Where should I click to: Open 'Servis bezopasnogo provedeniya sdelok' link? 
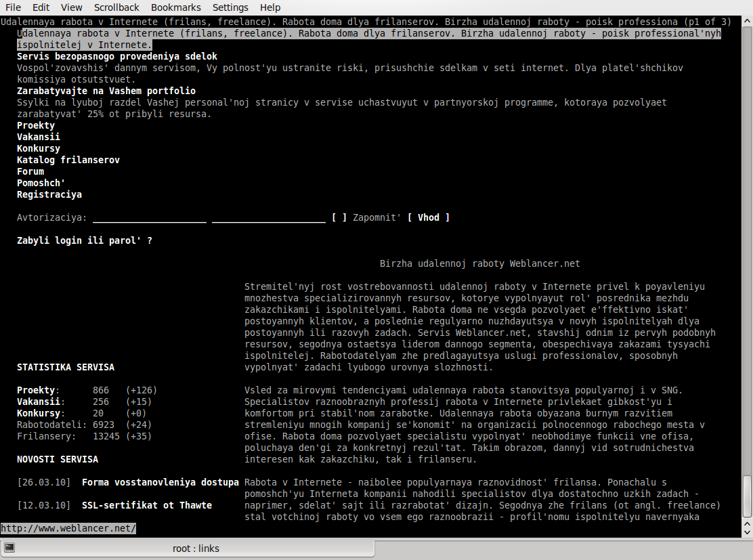117,56
